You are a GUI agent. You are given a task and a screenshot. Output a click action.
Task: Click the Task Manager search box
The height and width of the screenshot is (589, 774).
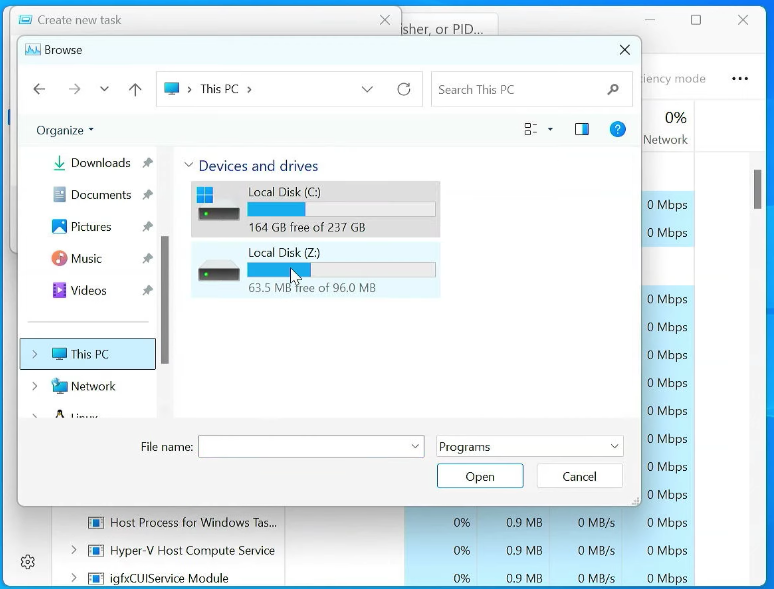pyautogui.click(x=449, y=25)
